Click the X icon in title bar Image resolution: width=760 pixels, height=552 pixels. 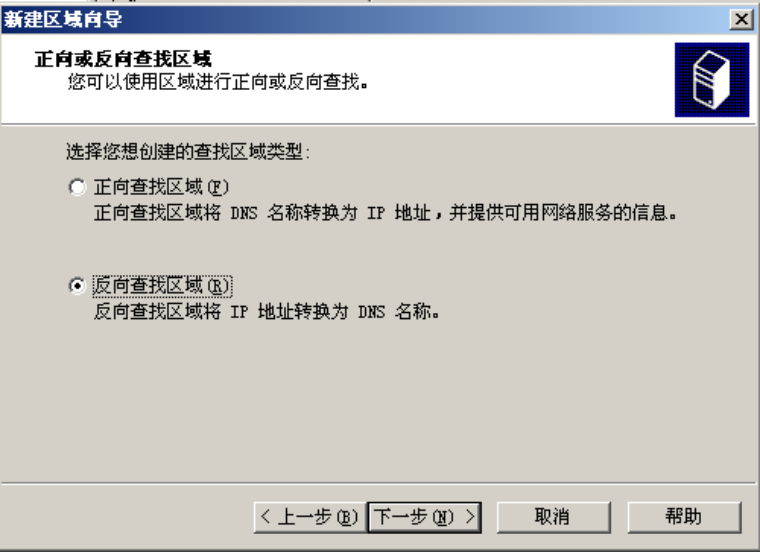pos(742,19)
